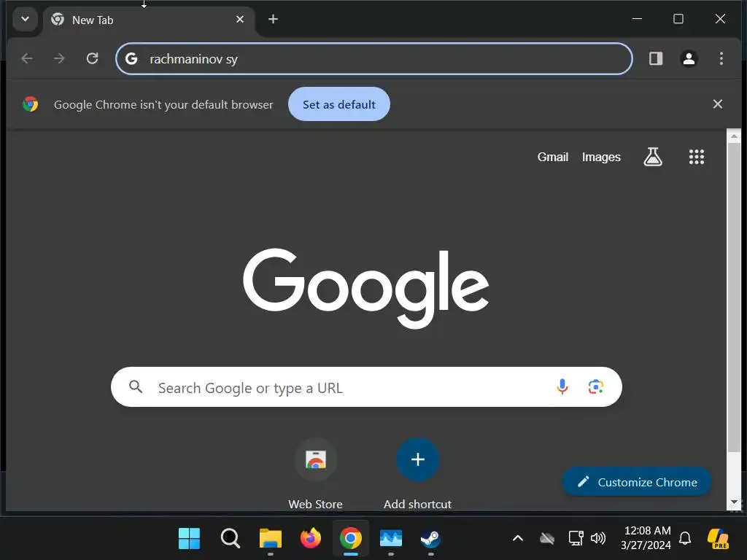Open File Explorer from taskbar
The height and width of the screenshot is (560, 747).
pyautogui.click(x=270, y=538)
